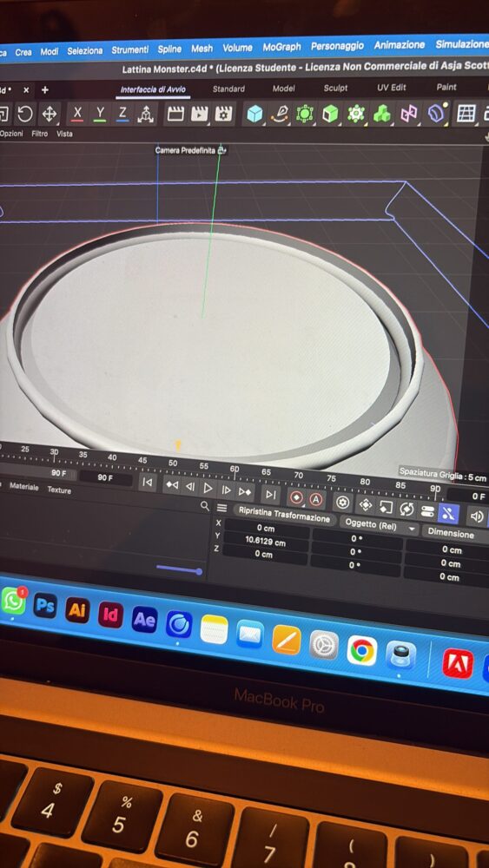Click the circular arrow Reset icon

click(x=25, y=114)
